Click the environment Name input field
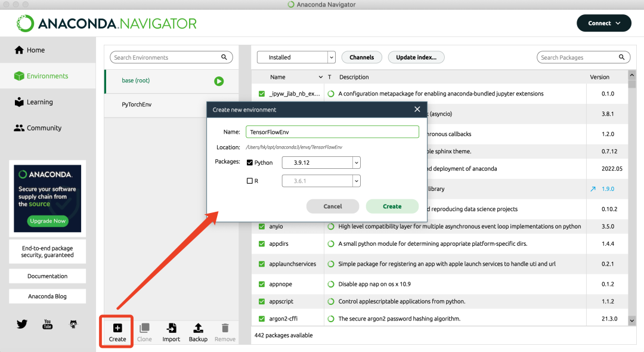 [x=332, y=132]
